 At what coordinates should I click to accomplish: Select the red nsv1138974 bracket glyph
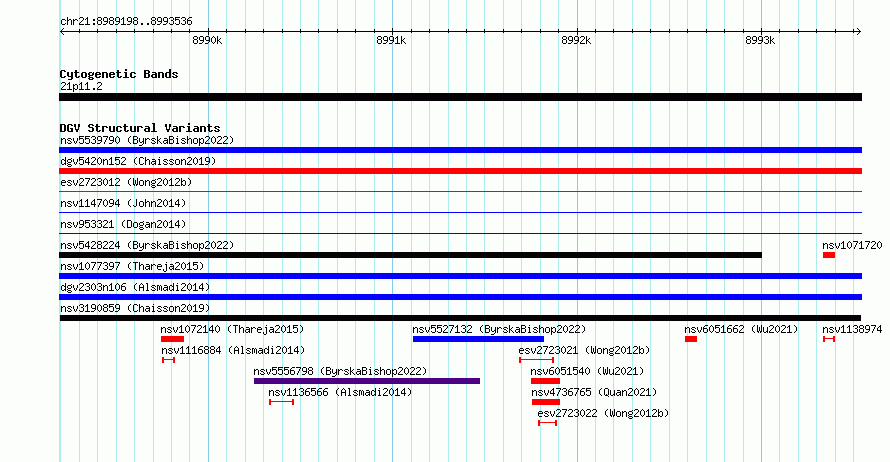(x=829, y=339)
